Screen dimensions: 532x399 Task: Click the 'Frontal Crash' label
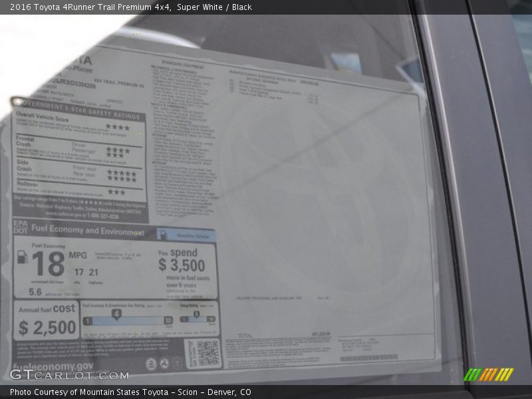pos(25,141)
